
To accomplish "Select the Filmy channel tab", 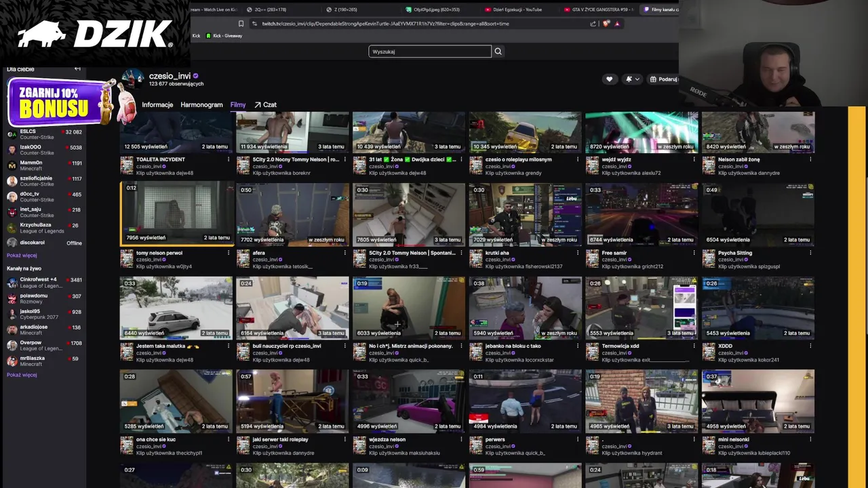I will [238, 105].
